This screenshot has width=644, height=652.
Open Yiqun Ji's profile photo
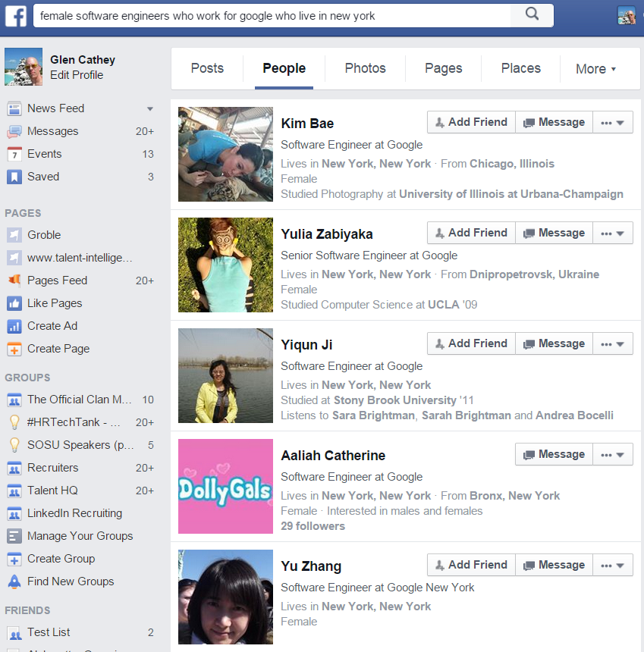tap(225, 375)
